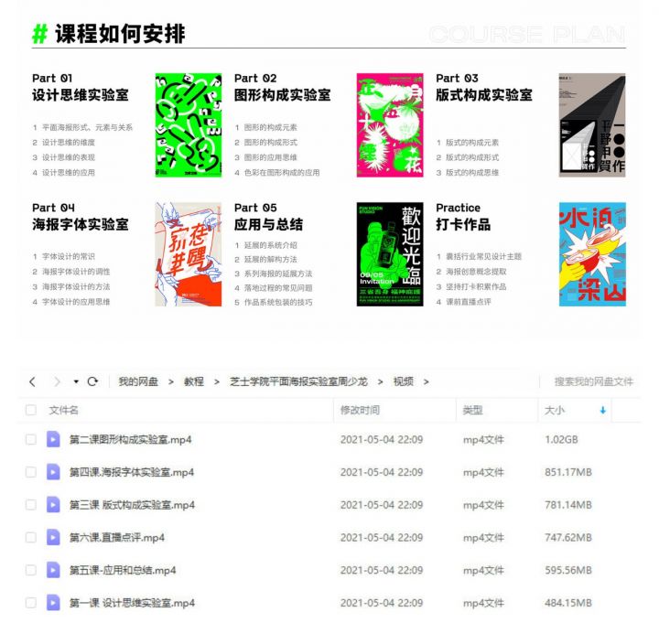Click the red-lettered Part 04 poster thumbnail

[x=189, y=254]
